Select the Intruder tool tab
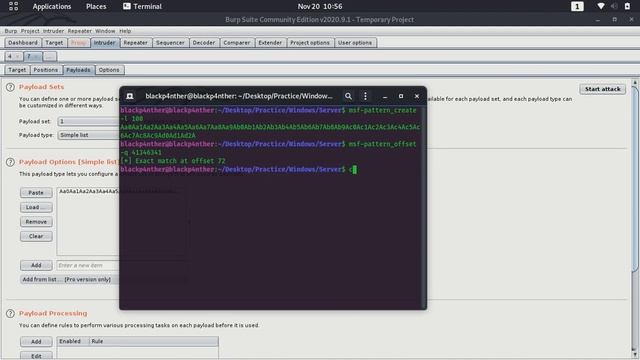This screenshot has width=640, height=360. click(104, 43)
